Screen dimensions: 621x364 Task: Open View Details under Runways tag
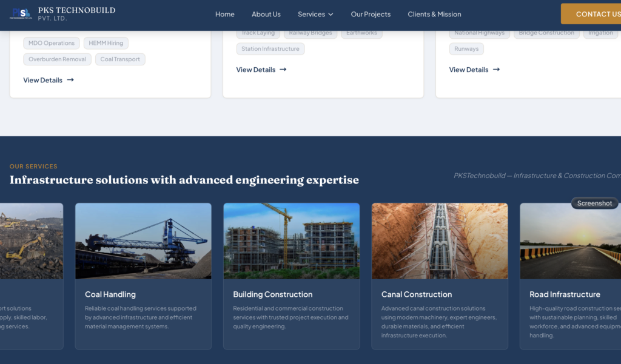[474, 70]
